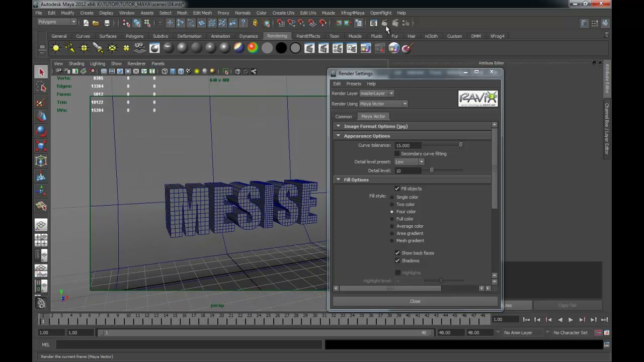Viewport: 644px width, 362px height.
Task: Collapse Image Format Options section
Action: coord(338,126)
